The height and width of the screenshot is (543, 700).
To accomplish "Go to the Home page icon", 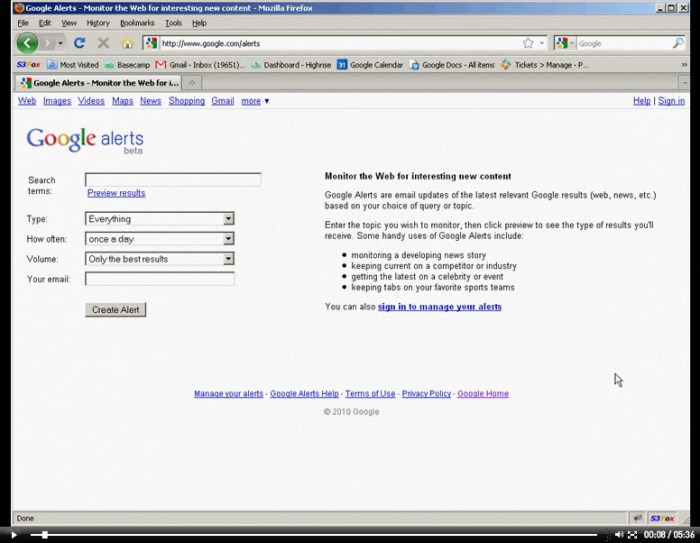I will [127, 43].
